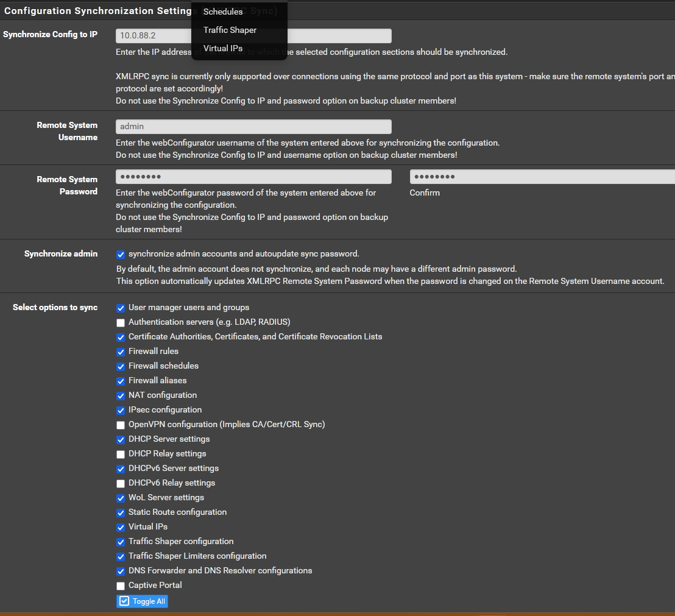Click the password Confirm field
The width and height of the screenshot is (675, 616).
click(541, 177)
